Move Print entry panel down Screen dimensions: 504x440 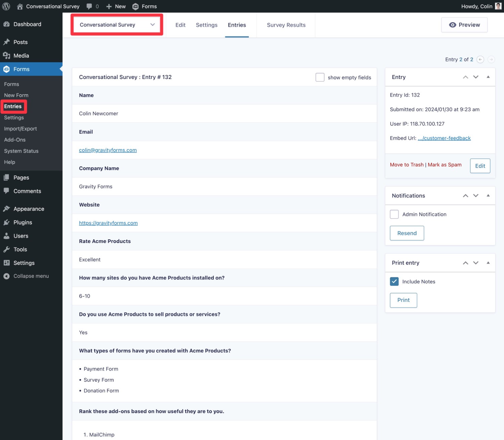click(476, 263)
